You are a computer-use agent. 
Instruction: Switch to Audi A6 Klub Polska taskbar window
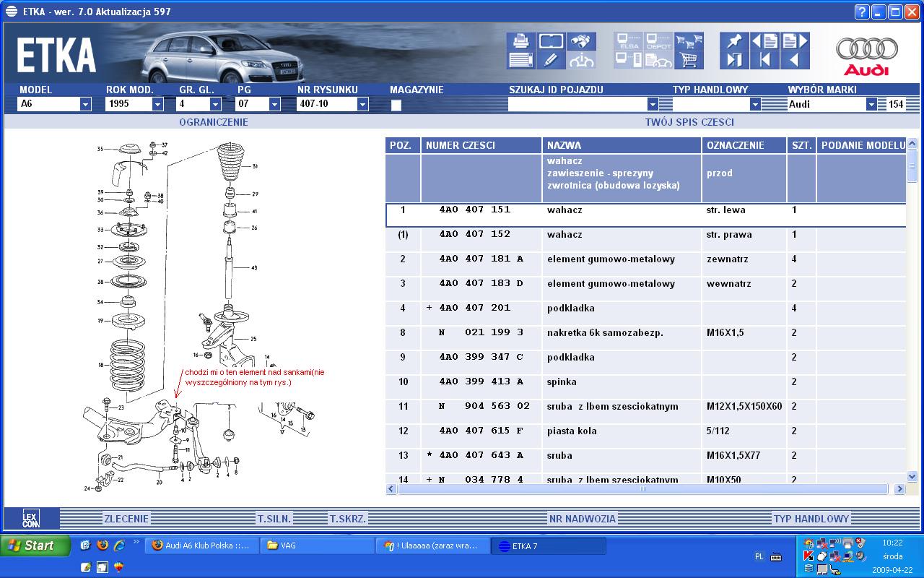pos(201,546)
